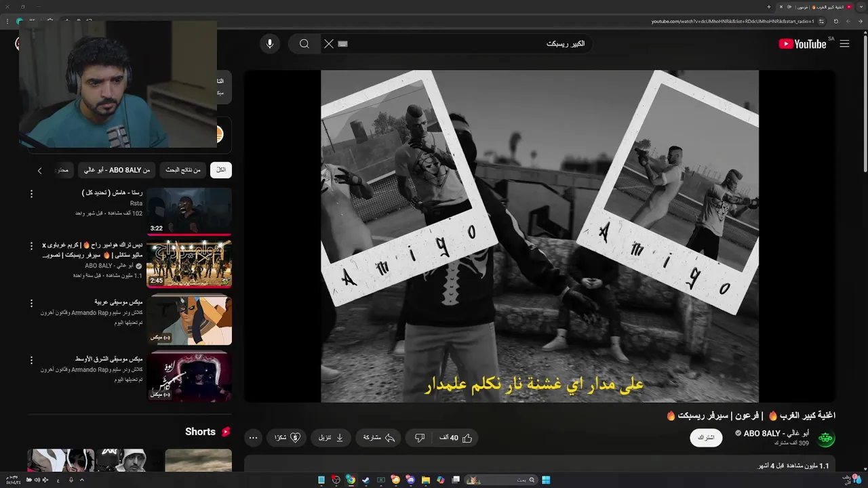Download the video via تنزيل button
868x488 pixels.
point(331,438)
